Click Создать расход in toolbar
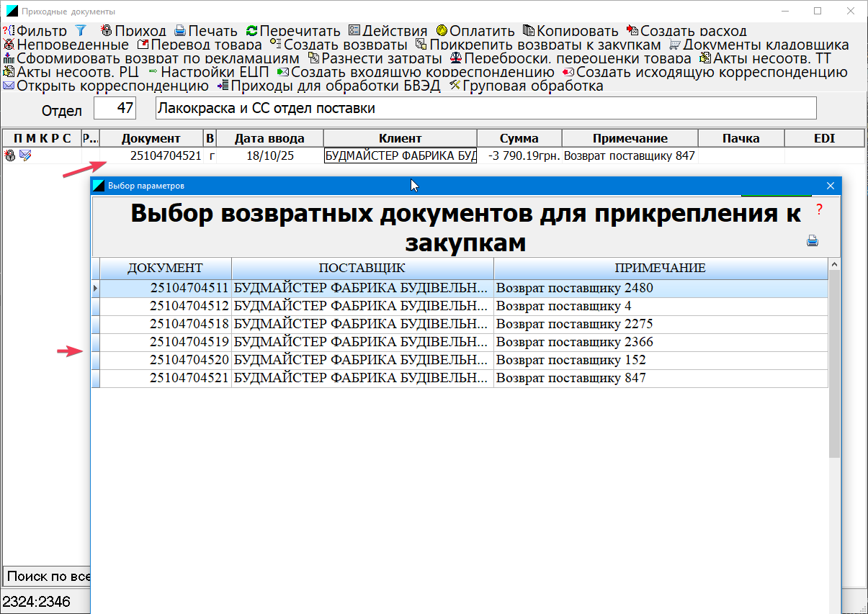 point(686,31)
